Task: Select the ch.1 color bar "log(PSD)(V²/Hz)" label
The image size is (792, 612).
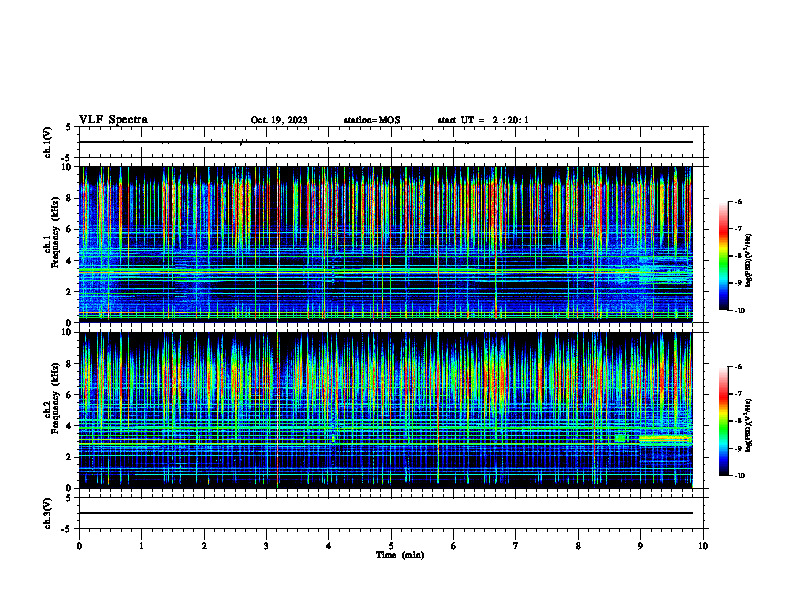Action: (x=749, y=261)
